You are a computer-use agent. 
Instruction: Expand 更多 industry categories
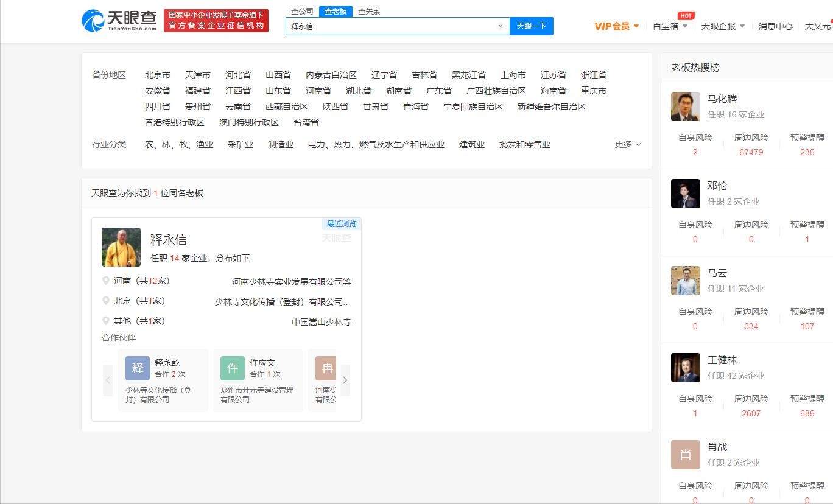pyautogui.click(x=627, y=144)
